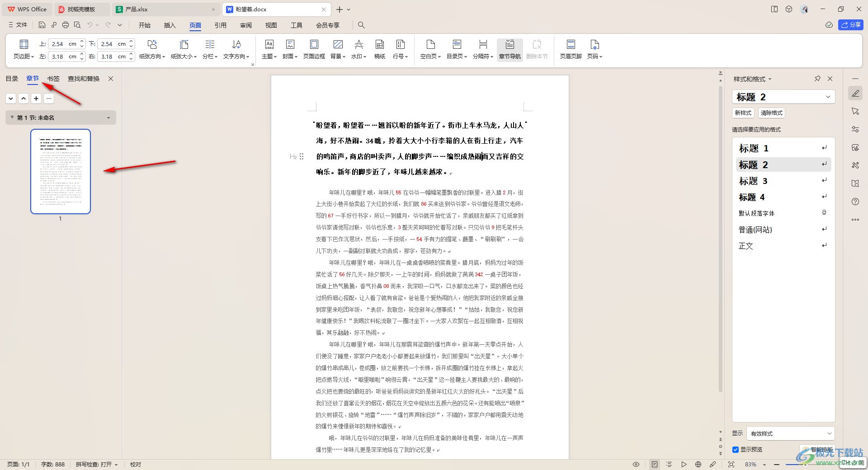
Task: Switch to the 书签 bookmarks tab
Action: [x=53, y=79]
